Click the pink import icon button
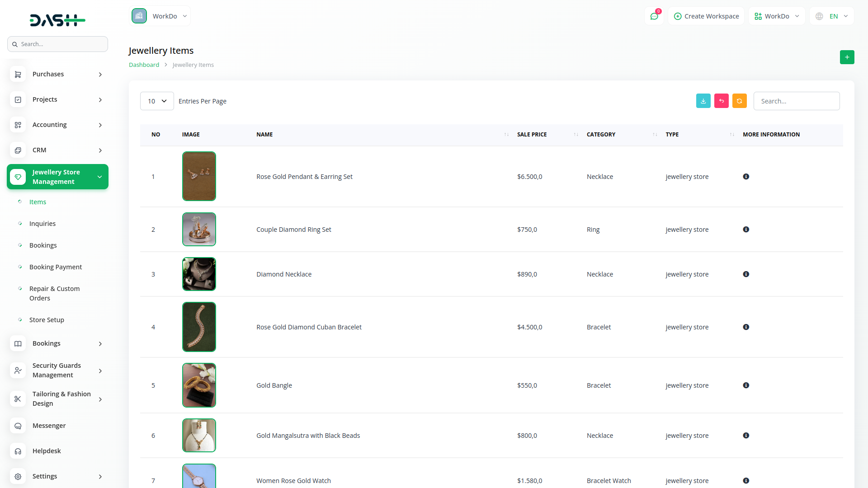868x488 pixels. [721, 101]
